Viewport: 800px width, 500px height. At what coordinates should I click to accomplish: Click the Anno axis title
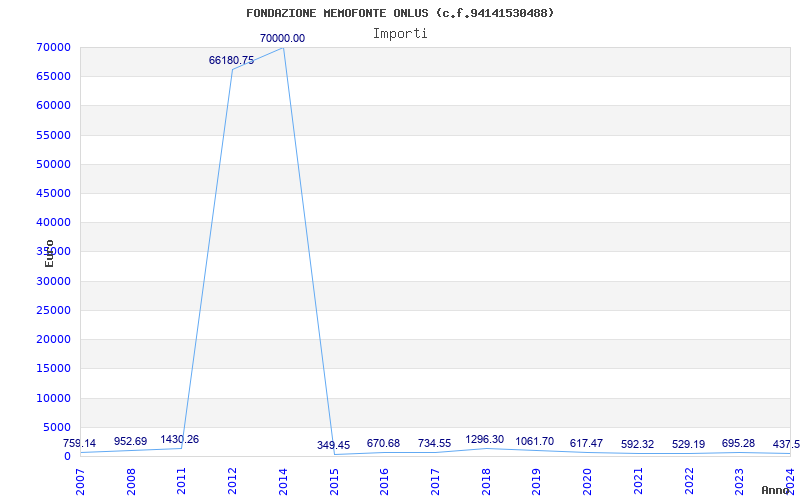click(776, 490)
